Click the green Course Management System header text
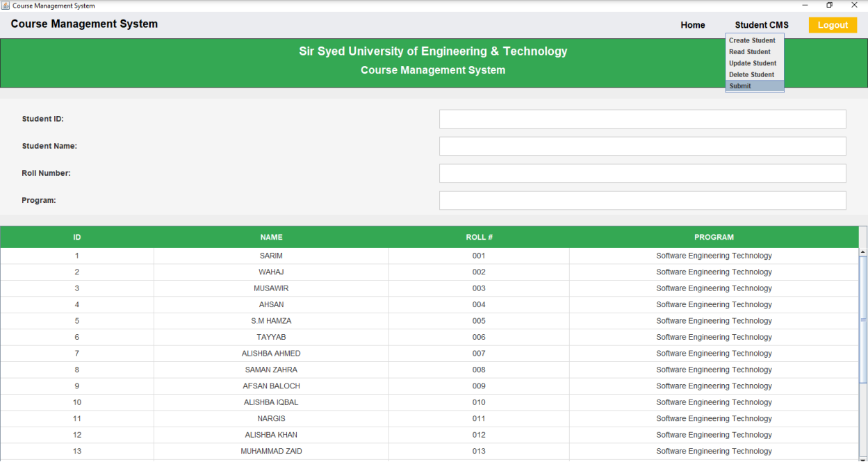868x462 pixels. 432,69
